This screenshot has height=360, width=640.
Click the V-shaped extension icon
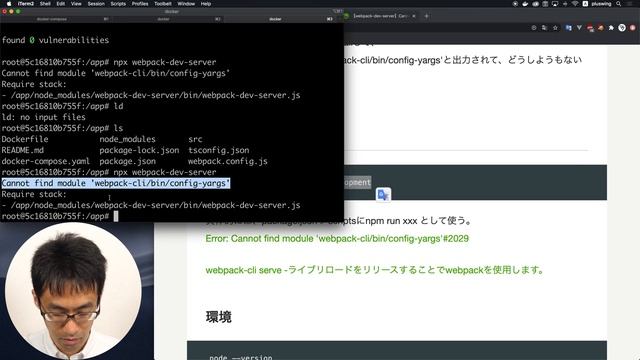(579, 28)
